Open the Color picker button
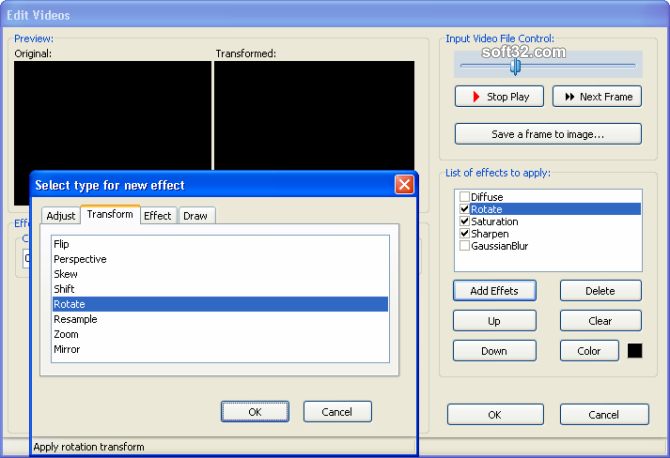This screenshot has width=670, height=458. pos(589,351)
